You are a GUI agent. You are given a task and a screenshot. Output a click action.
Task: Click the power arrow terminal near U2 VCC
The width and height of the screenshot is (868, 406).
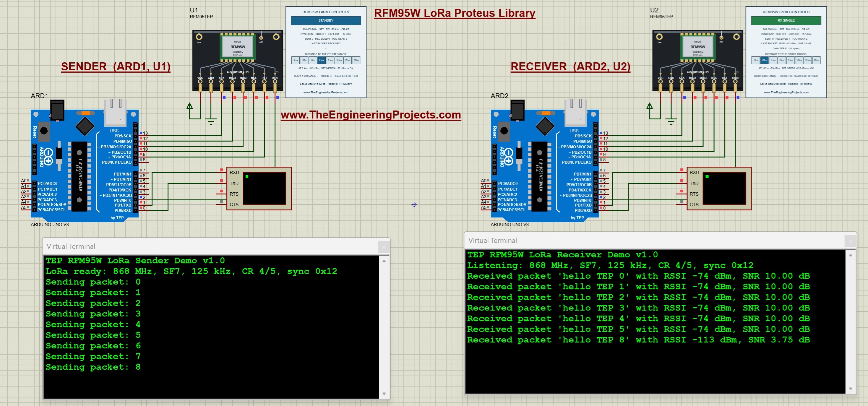650,106
